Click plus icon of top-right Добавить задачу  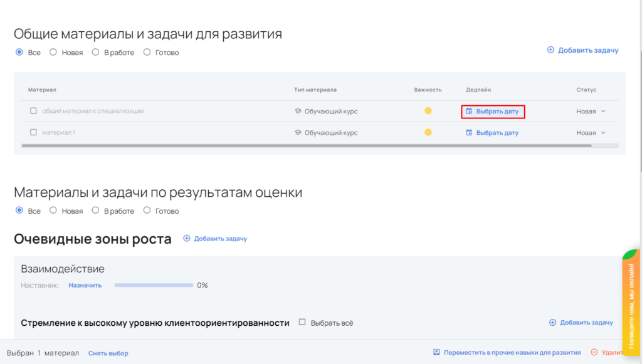pyautogui.click(x=551, y=50)
